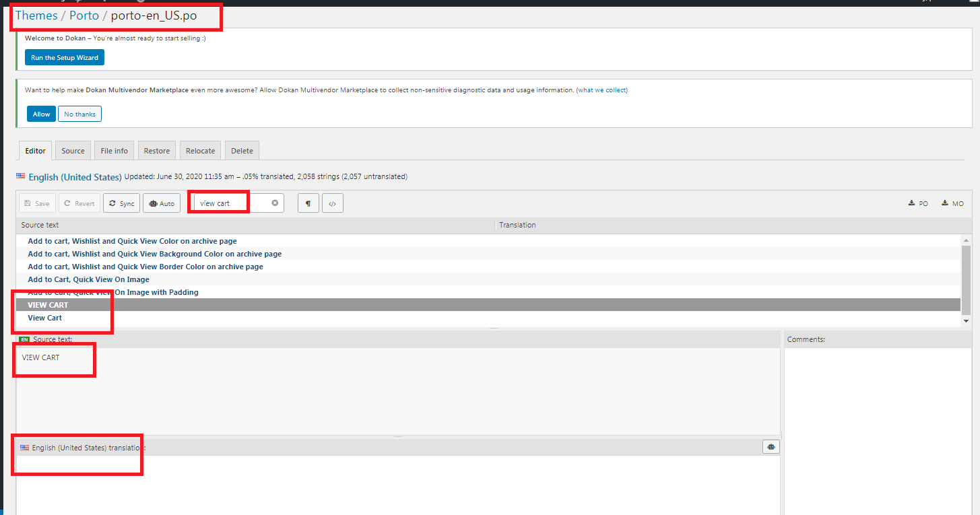980x515 pixels.
Task: Click the Source text column header
Action: (255, 225)
